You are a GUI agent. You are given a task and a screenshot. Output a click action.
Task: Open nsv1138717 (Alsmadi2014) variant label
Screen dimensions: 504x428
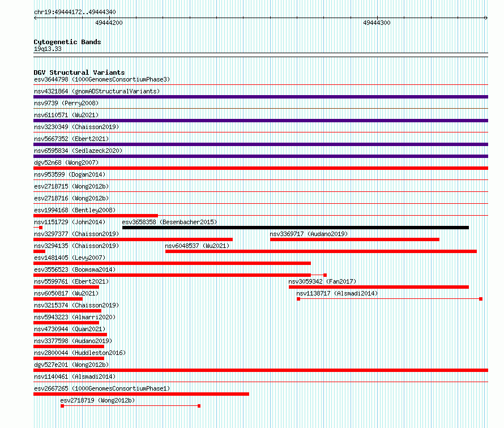(x=337, y=293)
